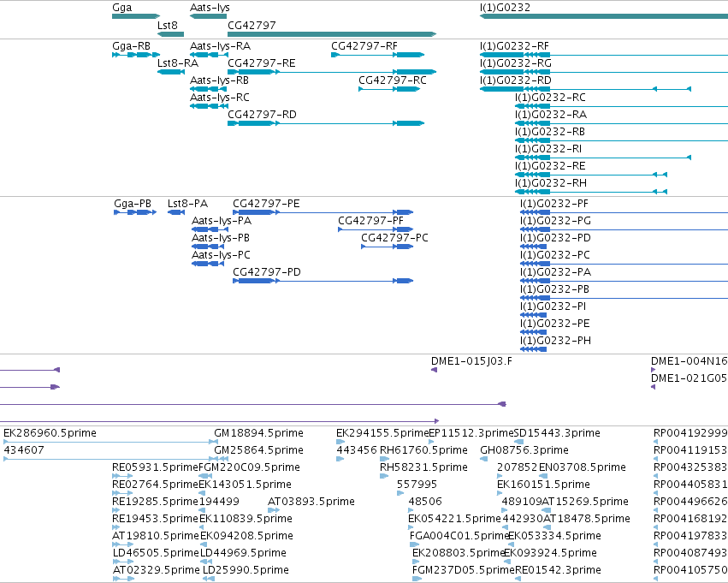Open transcript I(1)G0232-RH
Screen dimensions: 728x583
tap(551, 183)
